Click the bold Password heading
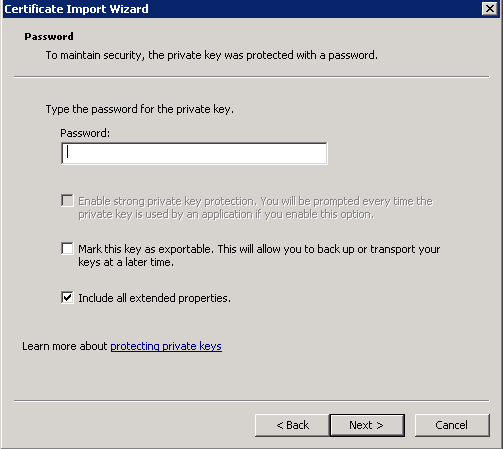503x449 pixels. pyautogui.click(x=49, y=36)
